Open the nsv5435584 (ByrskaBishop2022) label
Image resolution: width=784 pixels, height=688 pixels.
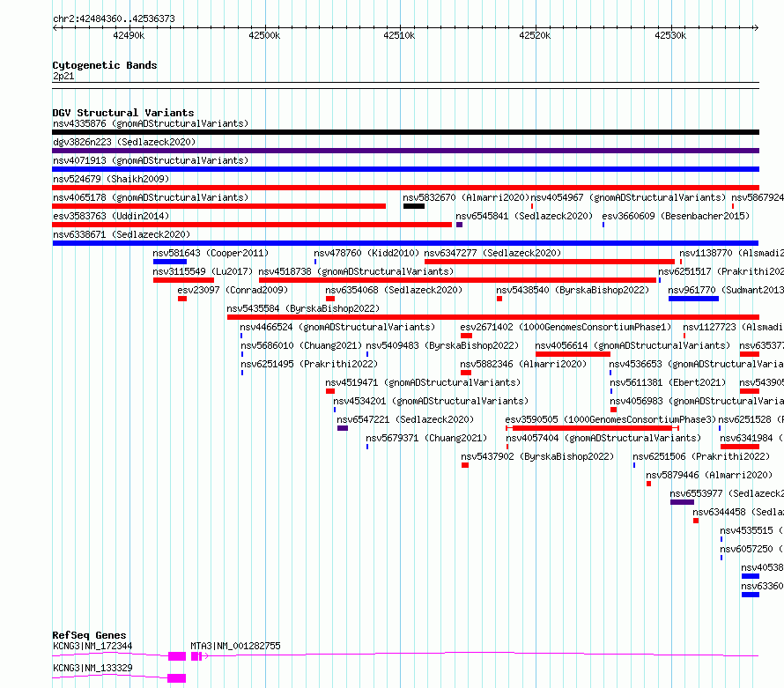[303, 308]
